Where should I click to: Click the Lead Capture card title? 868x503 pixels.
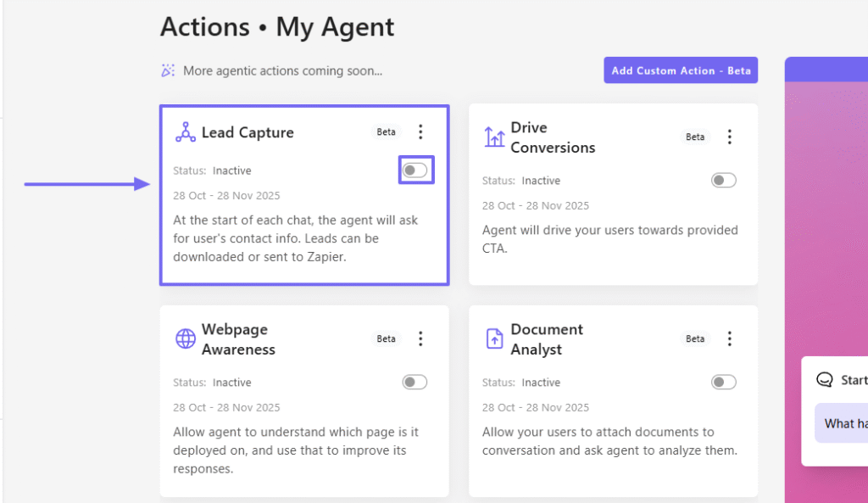pos(248,132)
